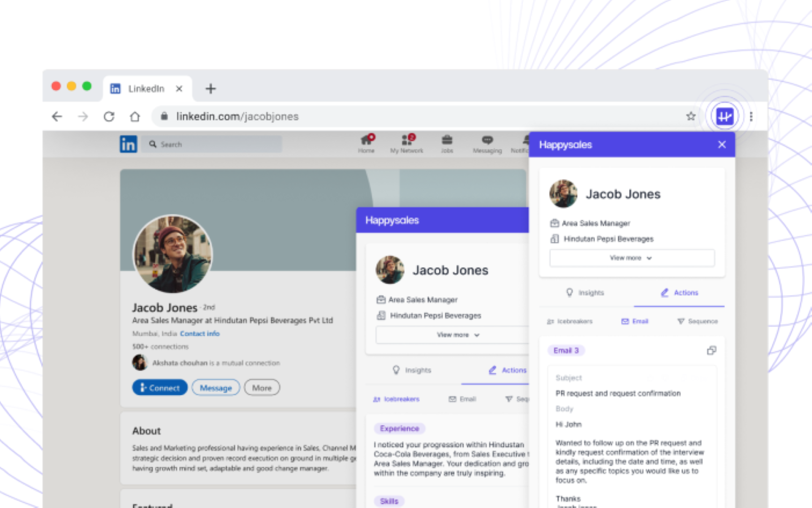Click the email subject 'PR request and request confirmation'
Viewport: 812px width, 508px height.
point(618,393)
